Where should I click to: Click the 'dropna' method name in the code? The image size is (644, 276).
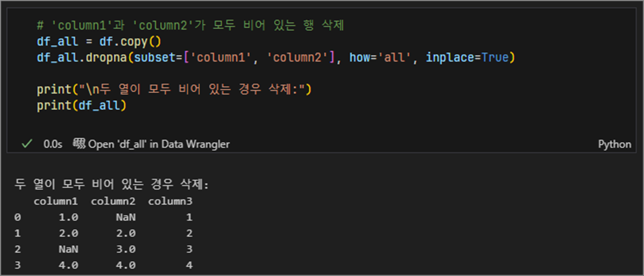107,57
